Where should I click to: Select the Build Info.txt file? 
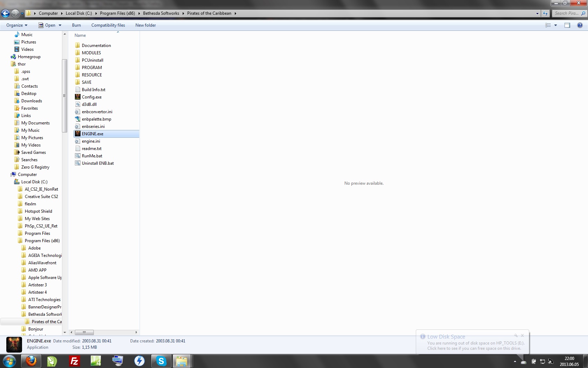tap(93, 90)
